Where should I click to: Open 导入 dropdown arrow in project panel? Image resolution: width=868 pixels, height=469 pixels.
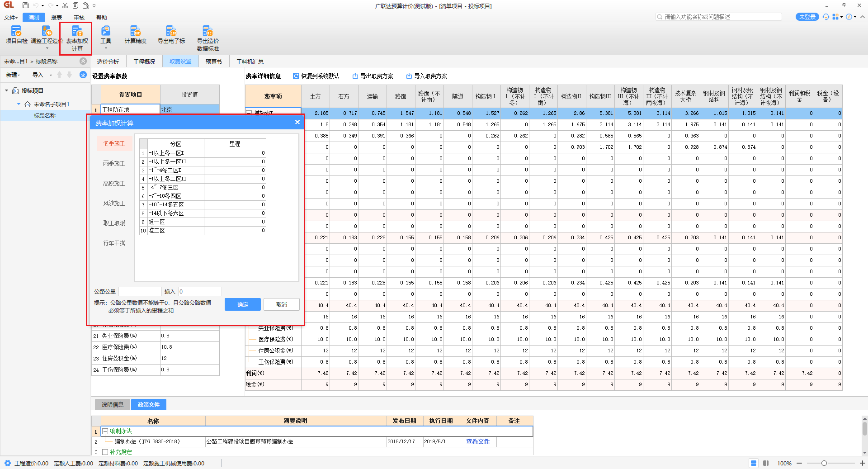tap(51, 75)
